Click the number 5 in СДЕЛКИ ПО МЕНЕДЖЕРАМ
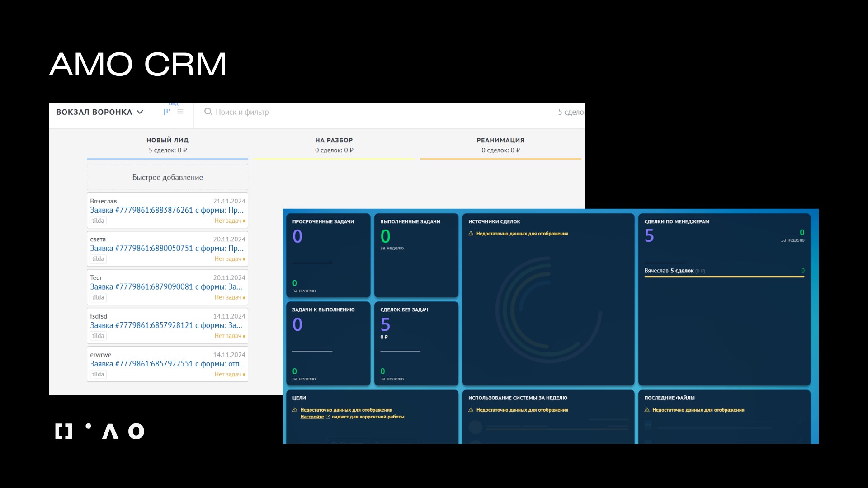Viewport: 868px width, 488px height. (649, 235)
